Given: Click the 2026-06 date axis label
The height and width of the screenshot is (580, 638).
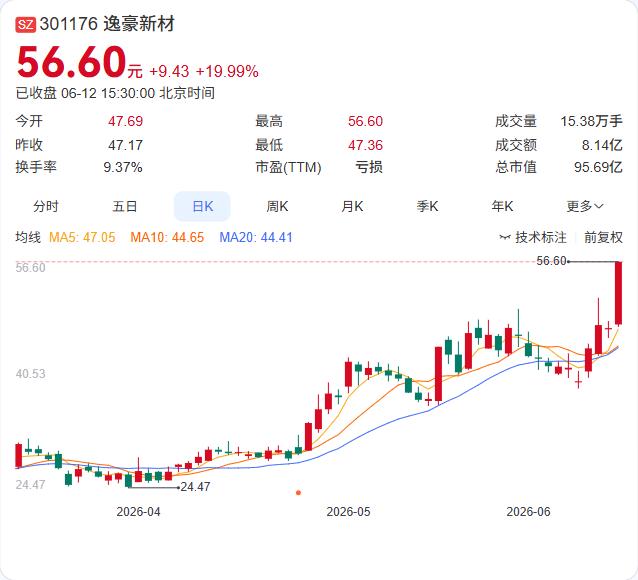Looking at the screenshot, I should (528, 512).
